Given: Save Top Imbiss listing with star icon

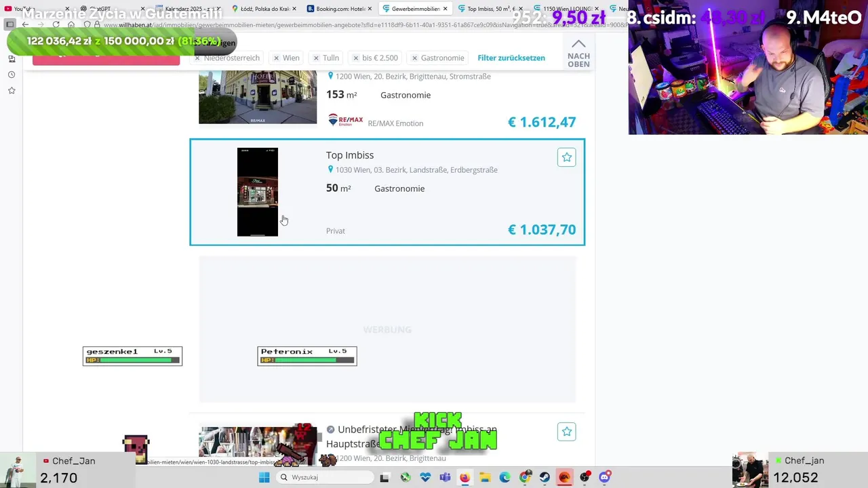Looking at the screenshot, I should (x=567, y=157).
